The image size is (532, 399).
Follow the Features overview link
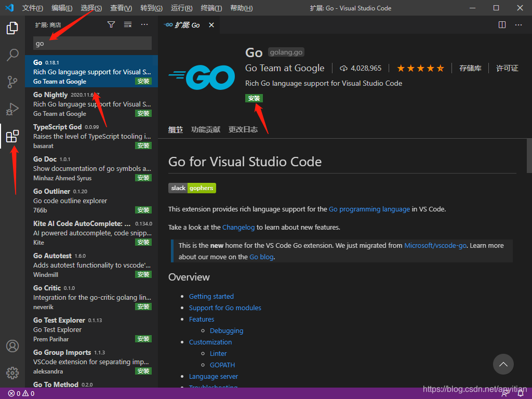(x=202, y=320)
